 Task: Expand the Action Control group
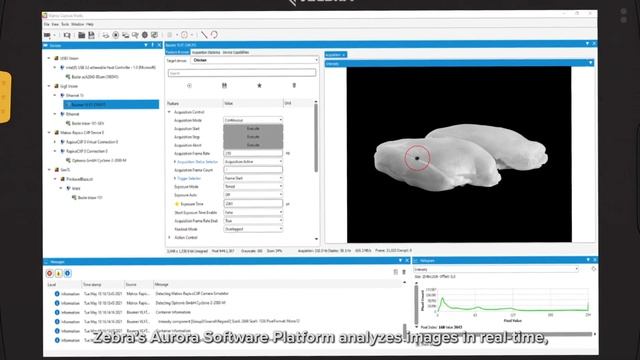[x=169, y=237]
